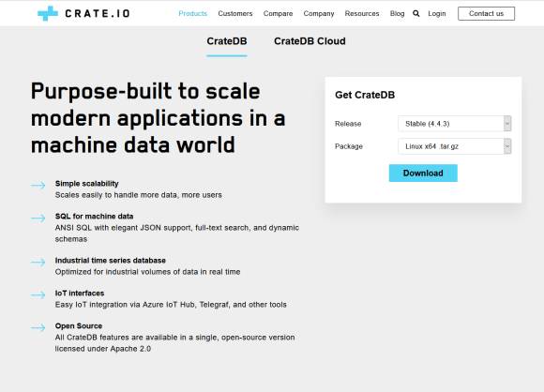Go to the Blog link

[x=398, y=13]
